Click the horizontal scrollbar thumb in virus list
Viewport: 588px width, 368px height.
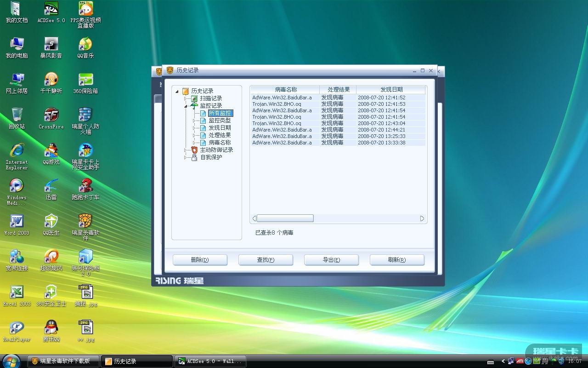coord(285,218)
